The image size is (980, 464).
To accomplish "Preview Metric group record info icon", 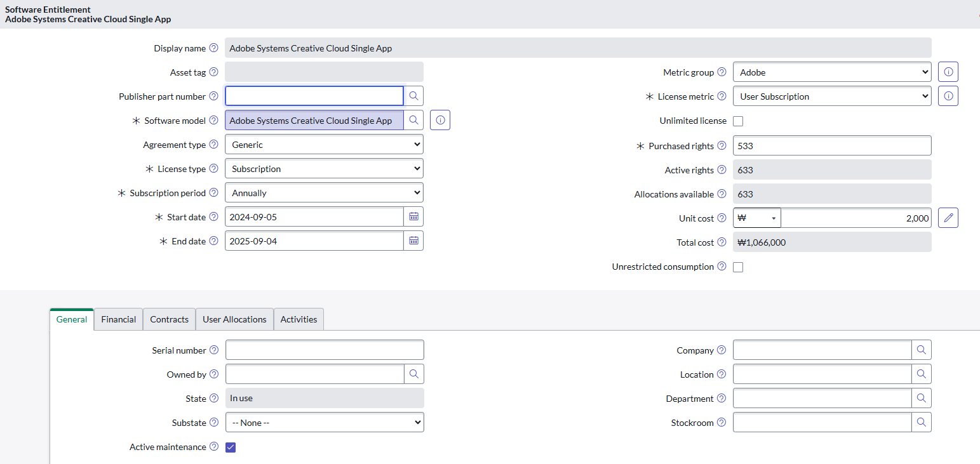I will (948, 72).
